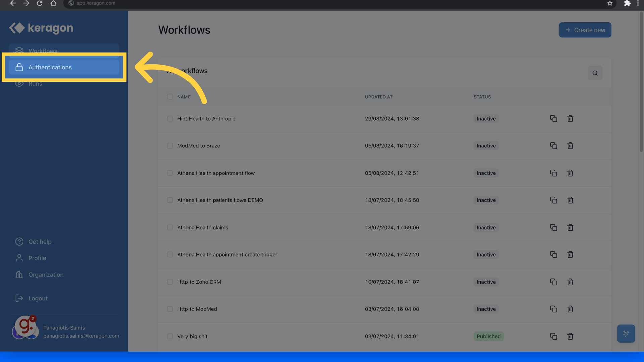This screenshot has width=644, height=362.
Task: Open Get help in sidebar
Action: [33, 242]
